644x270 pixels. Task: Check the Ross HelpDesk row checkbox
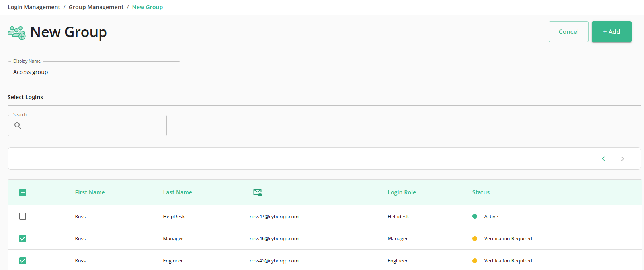(x=23, y=216)
